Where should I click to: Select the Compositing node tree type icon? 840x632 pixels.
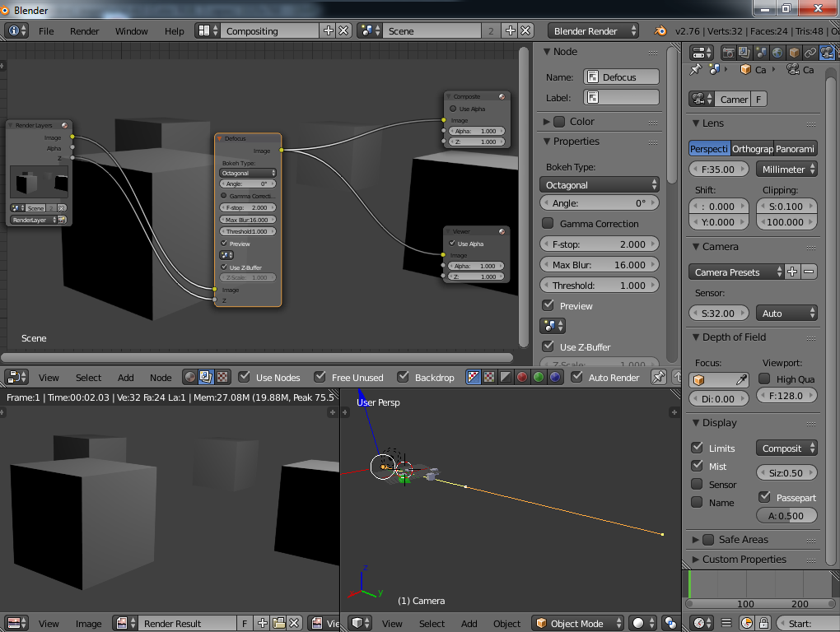206,377
